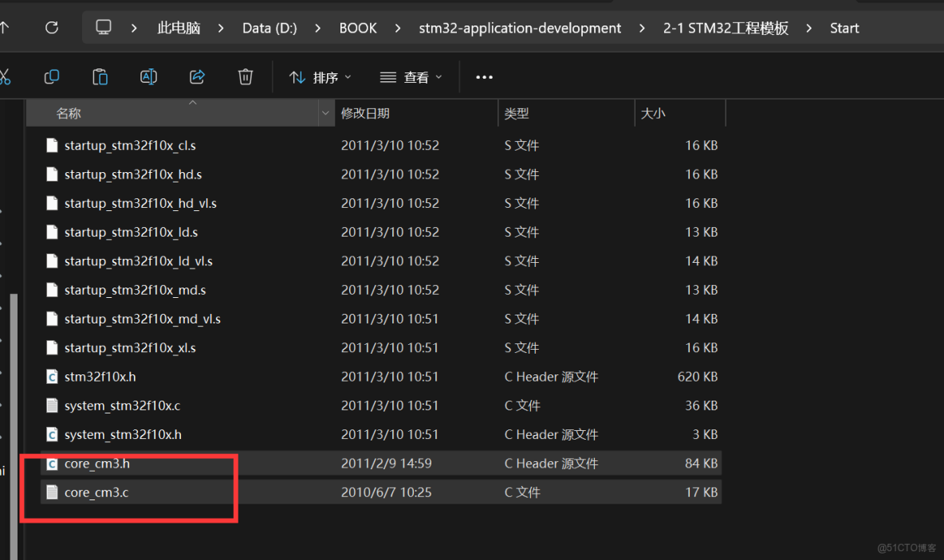Expand chevron after Data (D:) in address bar
This screenshot has height=560, width=944.
tap(317, 28)
